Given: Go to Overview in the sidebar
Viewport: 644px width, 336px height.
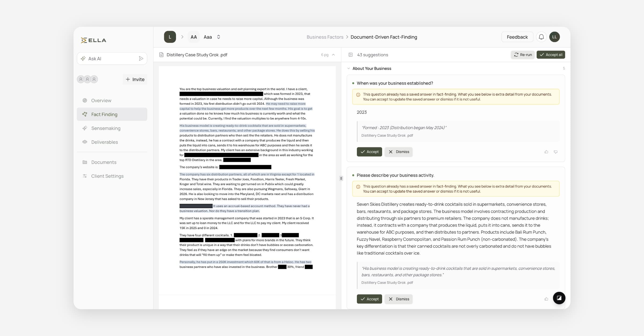Looking at the screenshot, I should click(112, 100).
